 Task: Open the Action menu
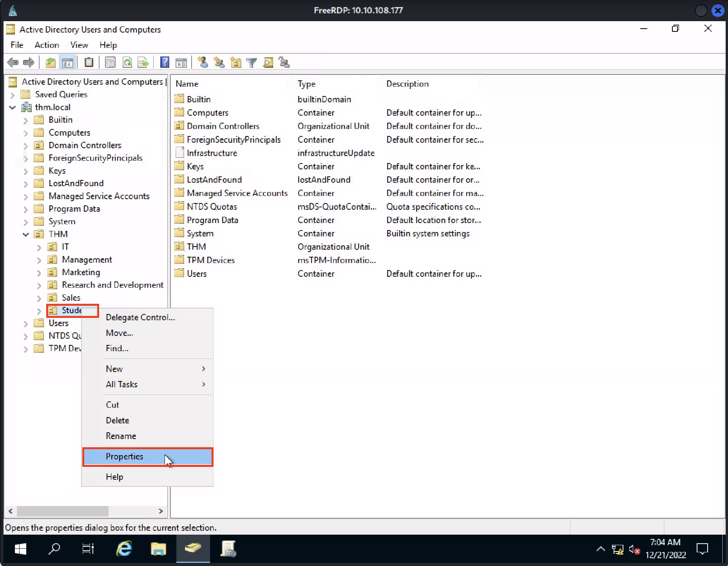pyautogui.click(x=47, y=45)
